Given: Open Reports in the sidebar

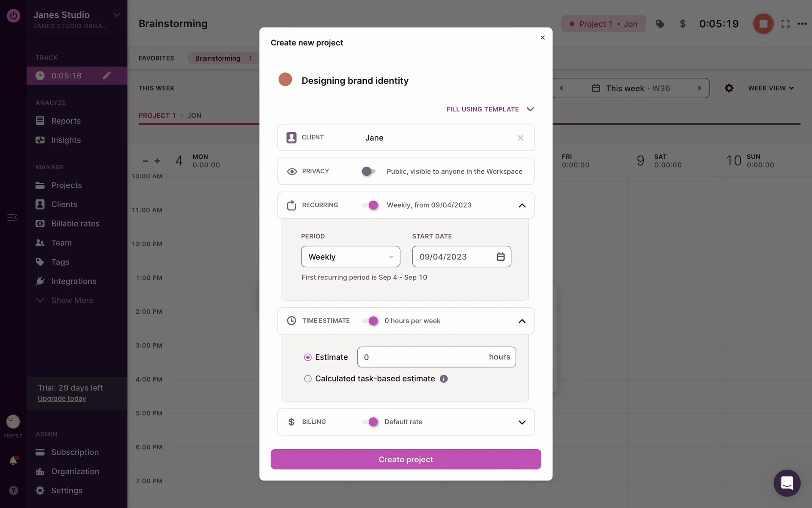Looking at the screenshot, I should (x=66, y=121).
